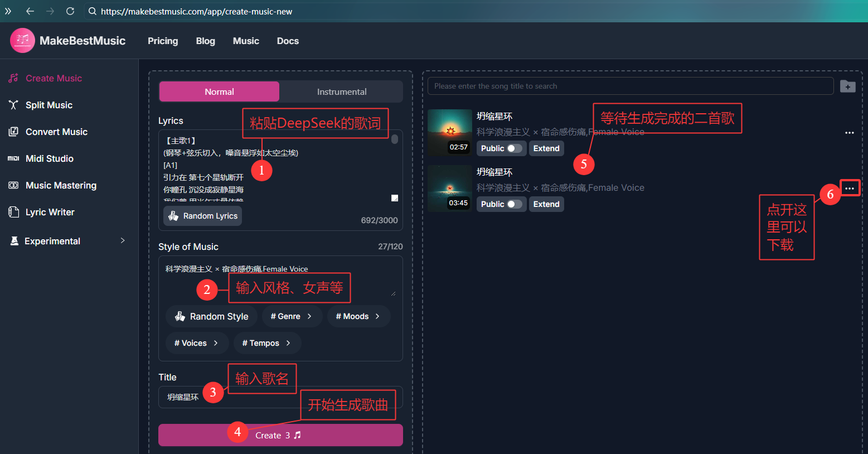Click the browser reload icon

pyautogui.click(x=70, y=11)
